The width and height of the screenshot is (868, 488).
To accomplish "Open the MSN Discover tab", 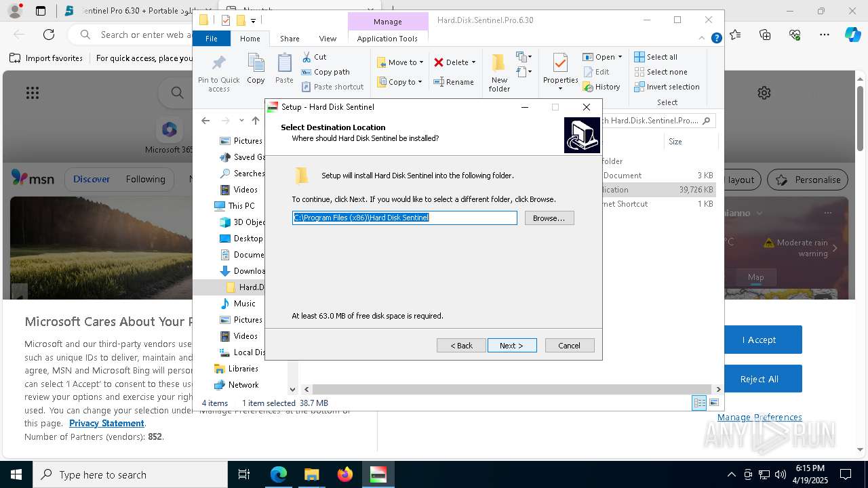I will (x=92, y=180).
